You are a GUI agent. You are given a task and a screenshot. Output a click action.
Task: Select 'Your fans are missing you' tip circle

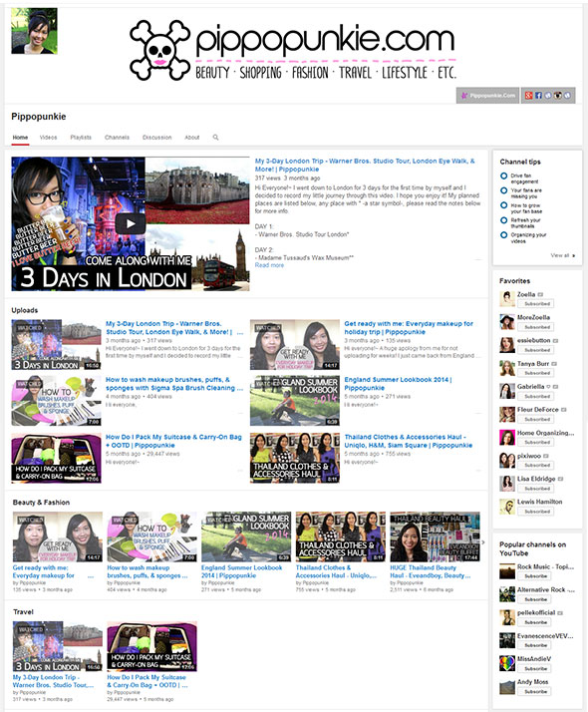(x=503, y=190)
